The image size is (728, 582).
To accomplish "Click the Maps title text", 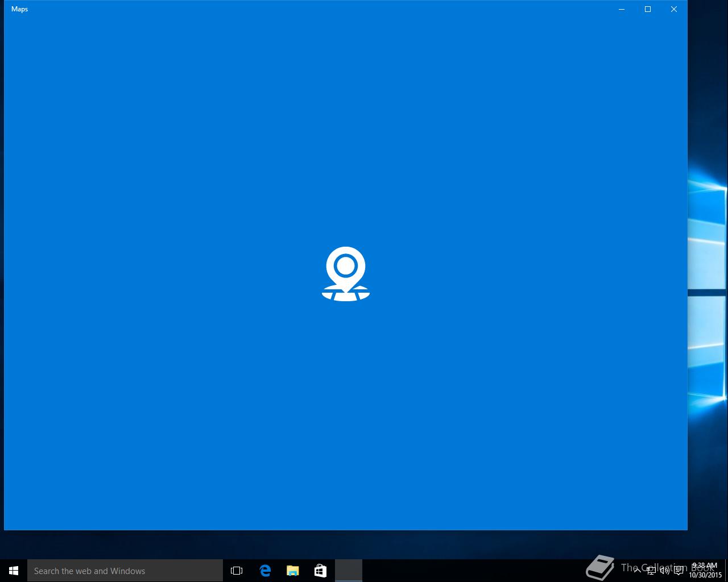I will tap(19, 9).
